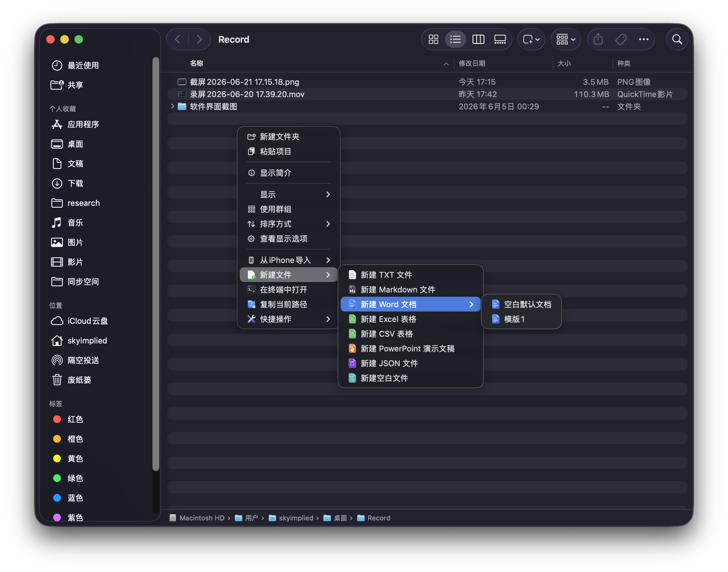Open the Finder search field
Image resolution: width=728 pixels, height=572 pixels.
pyautogui.click(x=677, y=40)
